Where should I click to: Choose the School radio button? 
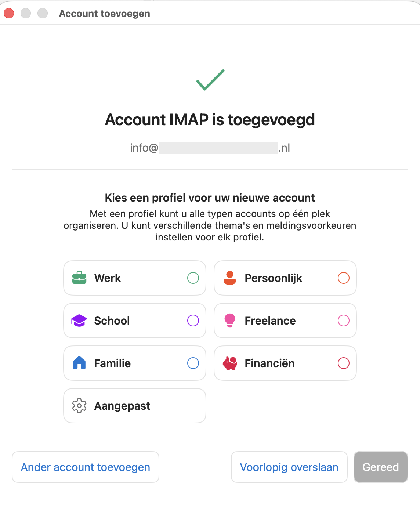(193, 321)
